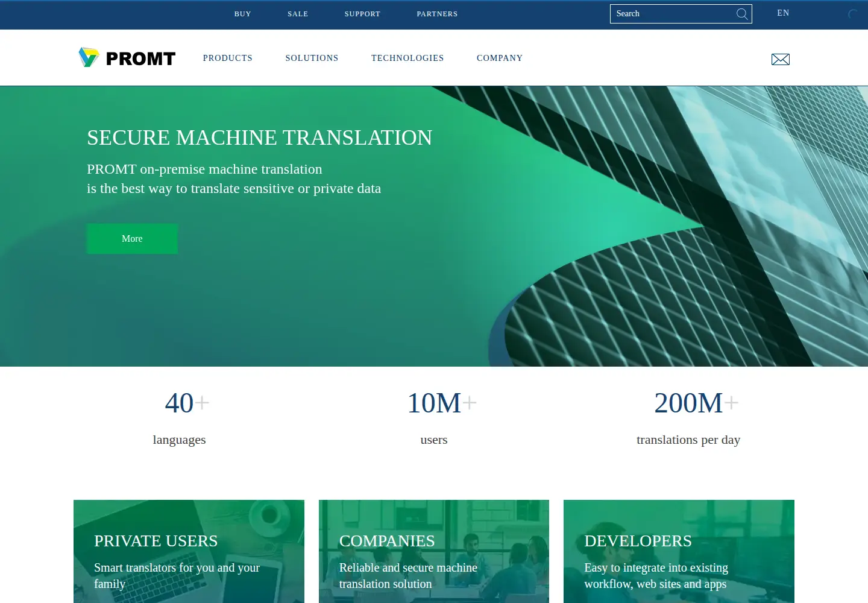Open the PRIVATE USERS card

pos(189,551)
